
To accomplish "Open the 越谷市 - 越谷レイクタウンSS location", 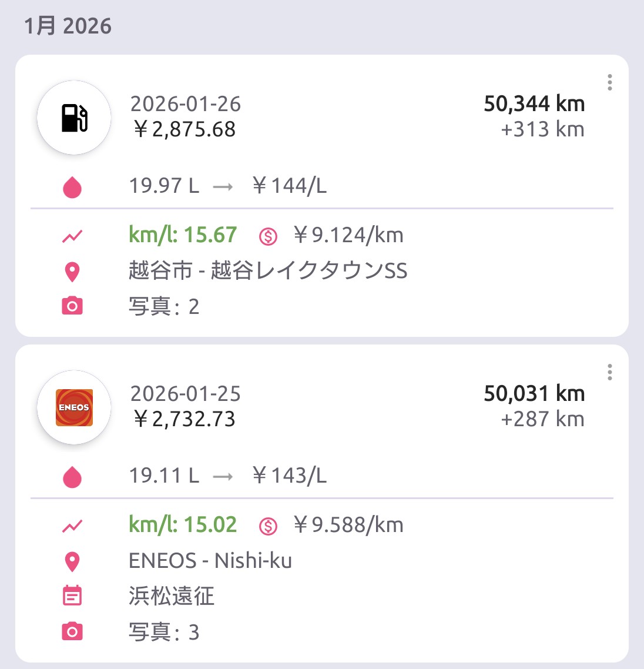I will tap(268, 271).
